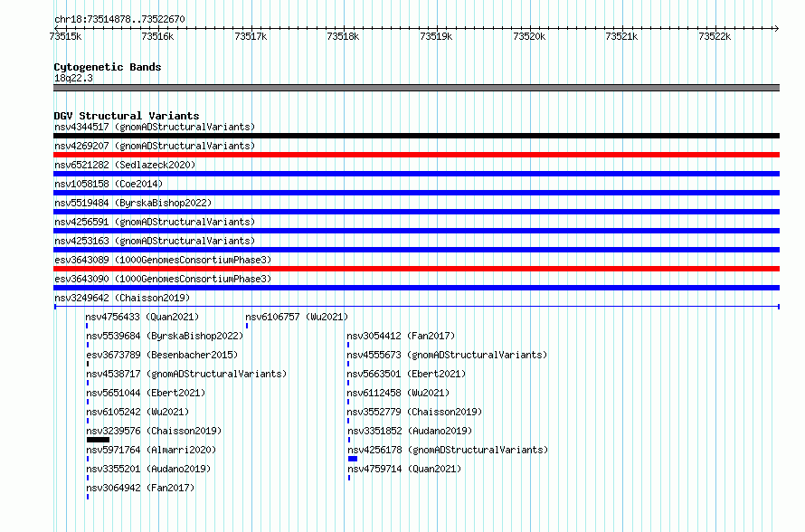The height and width of the screenshot is (532, 805).
Task: Select the red esv3643089 variant bar
Action: pyautogui.click(x=416, y=269)
